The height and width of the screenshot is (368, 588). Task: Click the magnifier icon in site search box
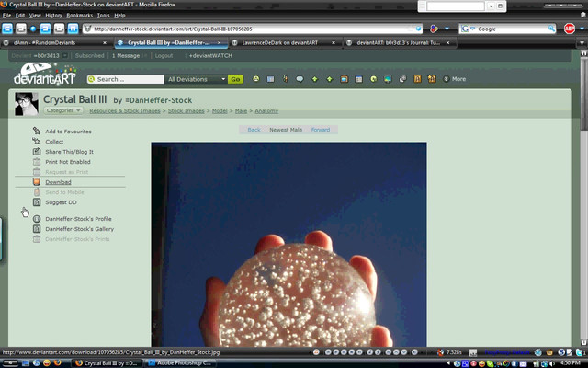pyautogui.click(x=91, y=79)
